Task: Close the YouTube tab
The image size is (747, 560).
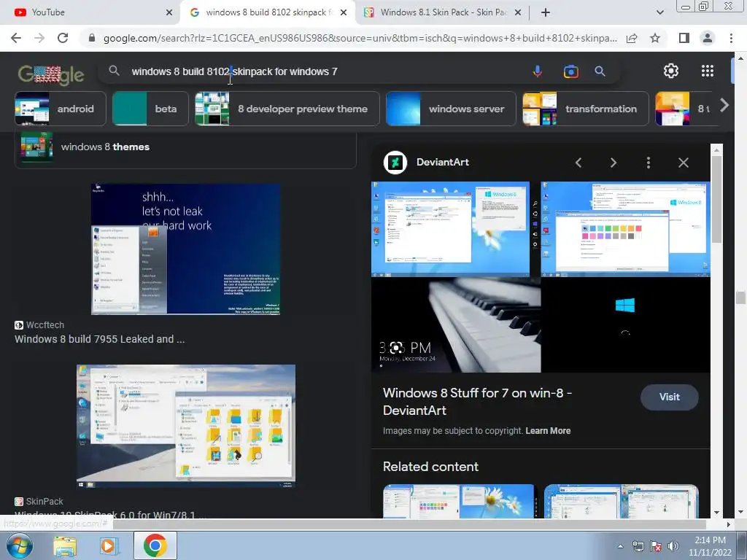Action: tap(169, 12)
